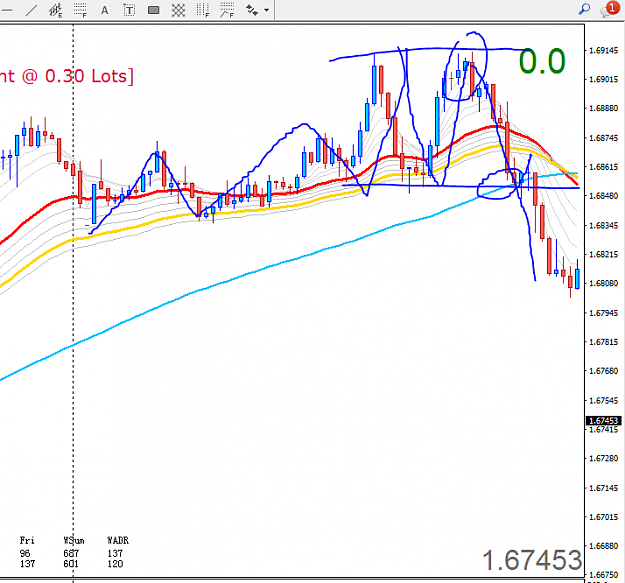Viewport: 625px width, 583px height.
Task: Select the horizontal line drawing tool
Action: (x=6, y=10)
